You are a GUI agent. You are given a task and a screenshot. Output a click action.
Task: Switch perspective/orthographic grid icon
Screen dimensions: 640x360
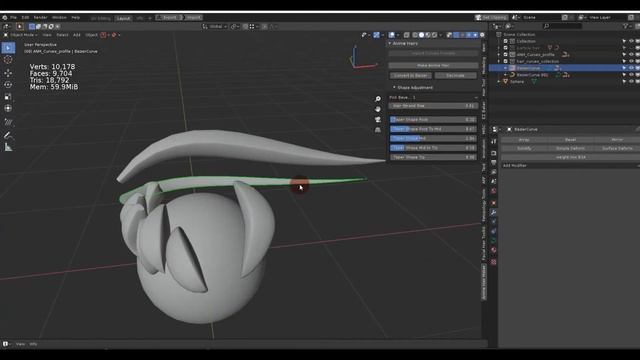pos(378,129)
